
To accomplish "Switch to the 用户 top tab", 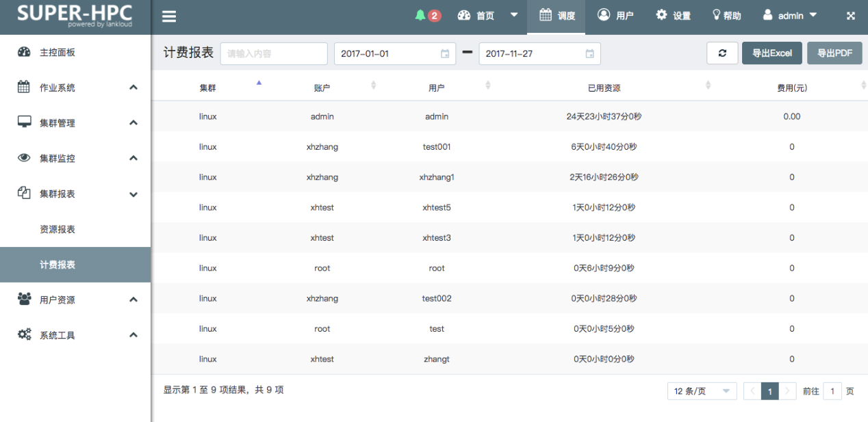I will pyautogui.click(x=615, y=16).
